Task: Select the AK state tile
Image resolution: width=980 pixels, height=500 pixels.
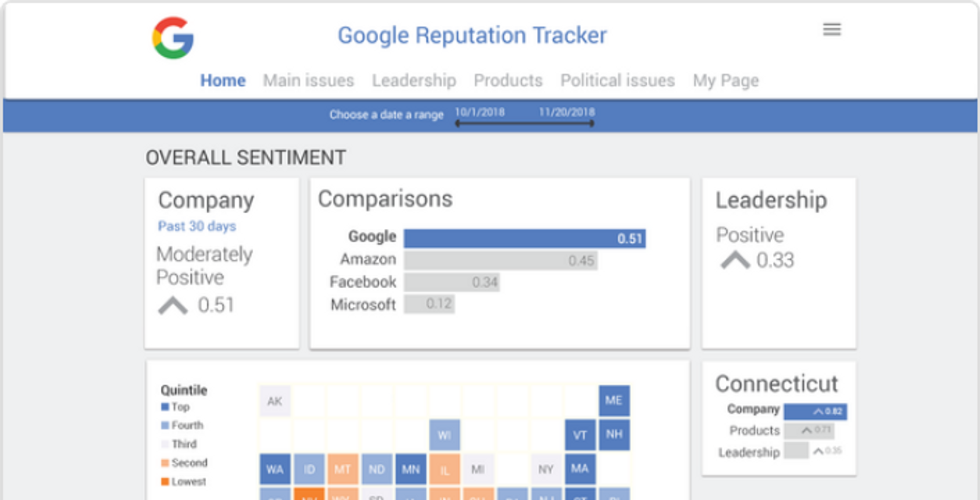Action: pyautogui.click(x=275, y=401)
